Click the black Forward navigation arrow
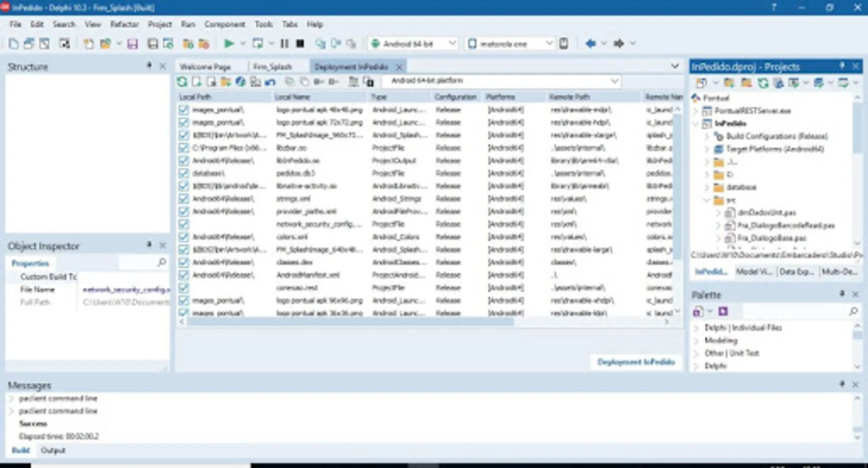 tap(619, 44)
